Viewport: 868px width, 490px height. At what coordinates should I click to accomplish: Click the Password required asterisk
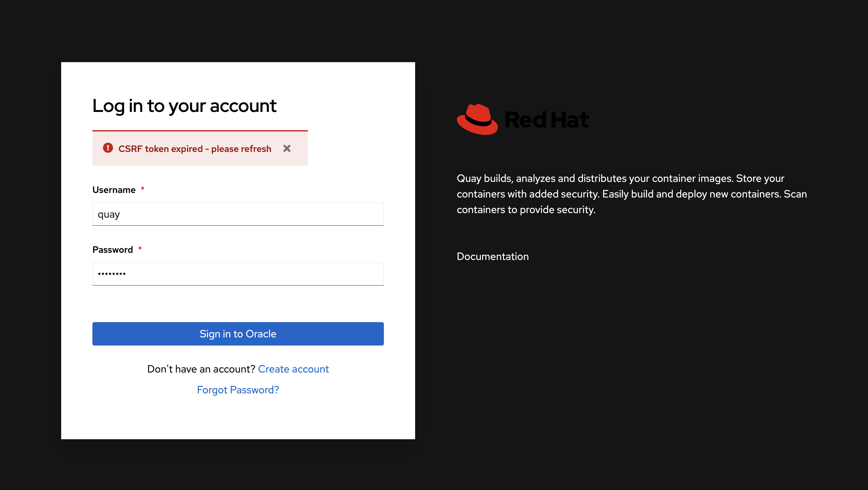point(140,249)
